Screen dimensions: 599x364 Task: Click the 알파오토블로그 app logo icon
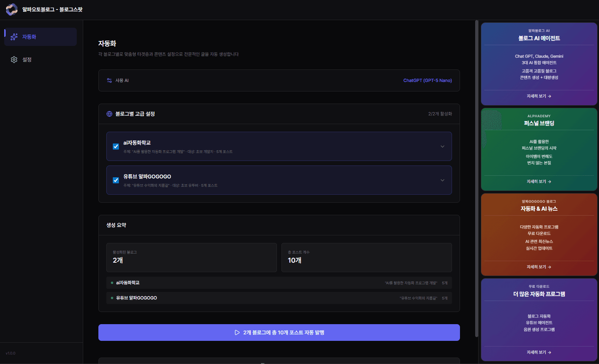tap(11, 9)
